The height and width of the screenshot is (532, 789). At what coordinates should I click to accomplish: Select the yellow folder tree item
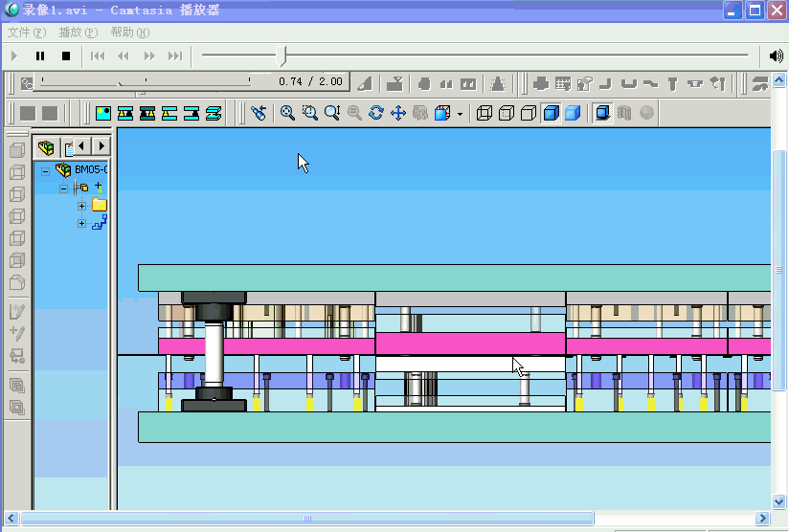(x=100, y=205)
